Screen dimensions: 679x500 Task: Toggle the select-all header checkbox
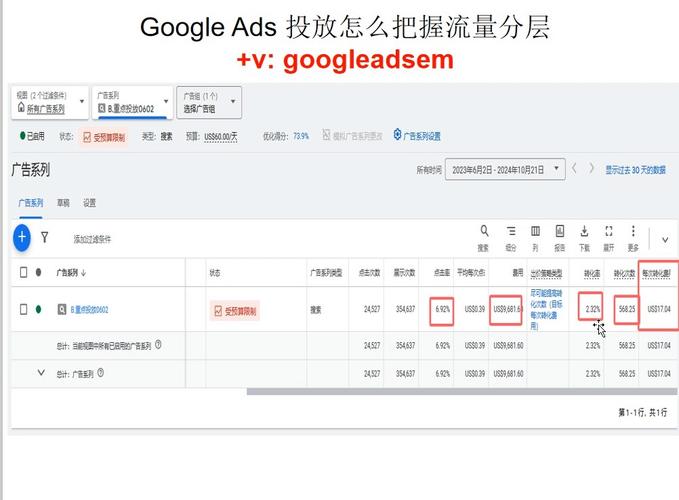tap(23, 272)
